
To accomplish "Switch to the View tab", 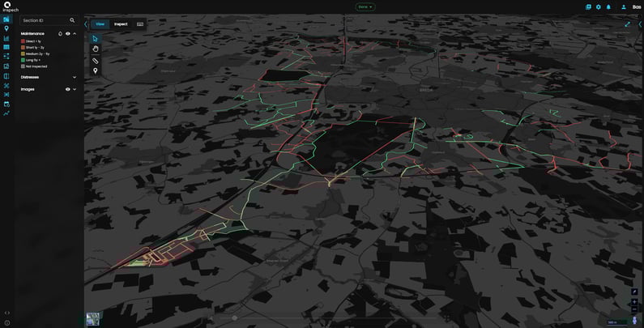I will click(99, 24).
